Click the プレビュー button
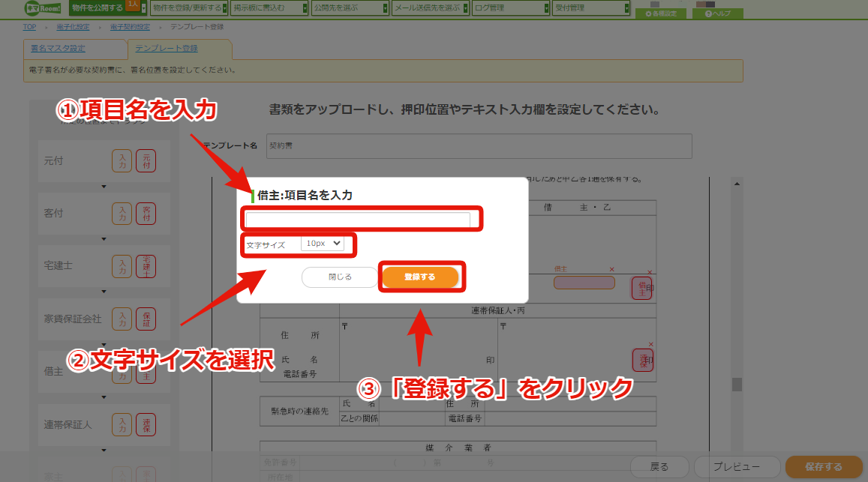This screenshot has height=482, width=868. pyautogui.click(x=737, y=467)
